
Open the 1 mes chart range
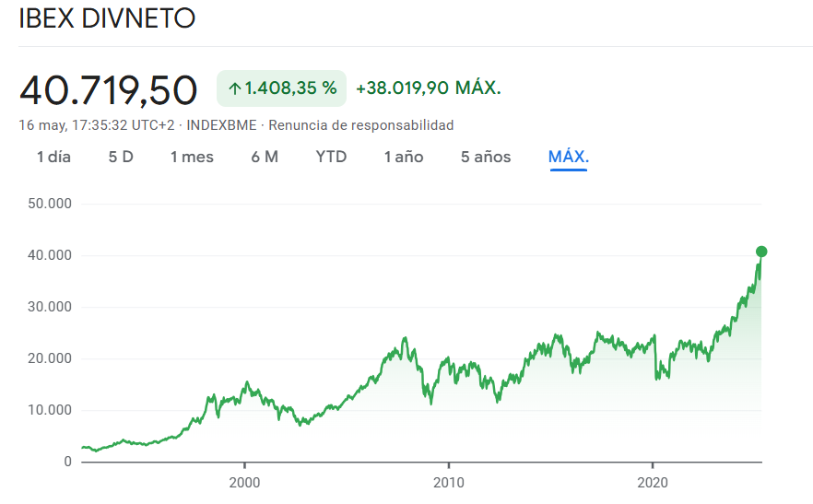[x=192, y=157]
